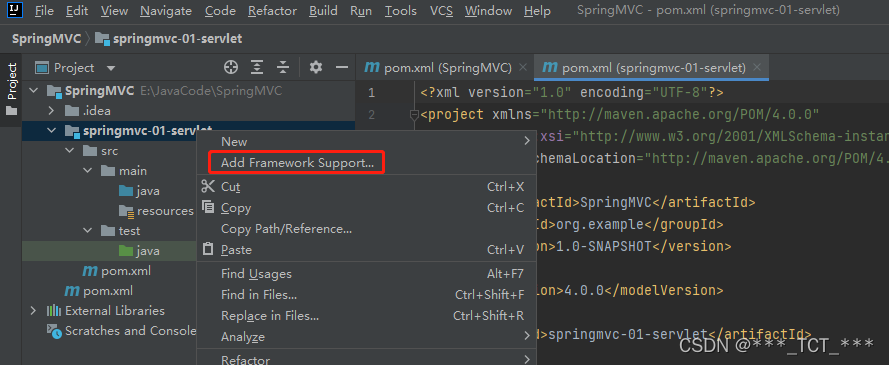This screenshot has height=365, width=889.
Task: Collapse the test folder
Action: point(88,231)
